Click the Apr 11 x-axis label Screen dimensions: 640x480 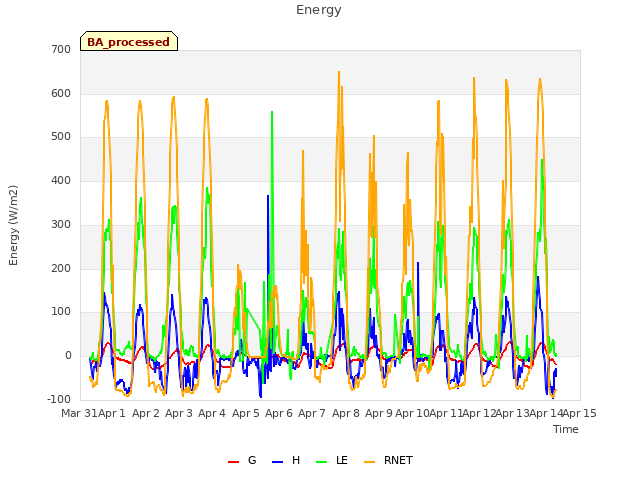click(446, 413)
